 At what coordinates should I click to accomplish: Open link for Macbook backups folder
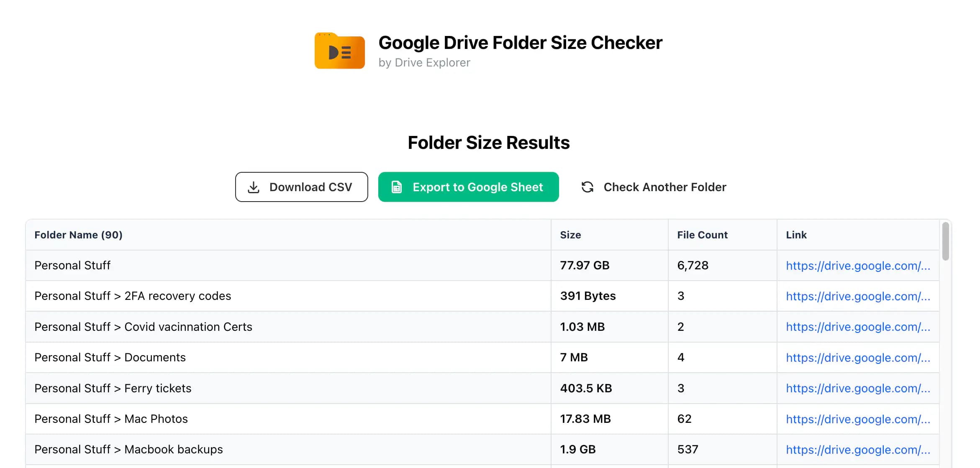coord(858,450)
